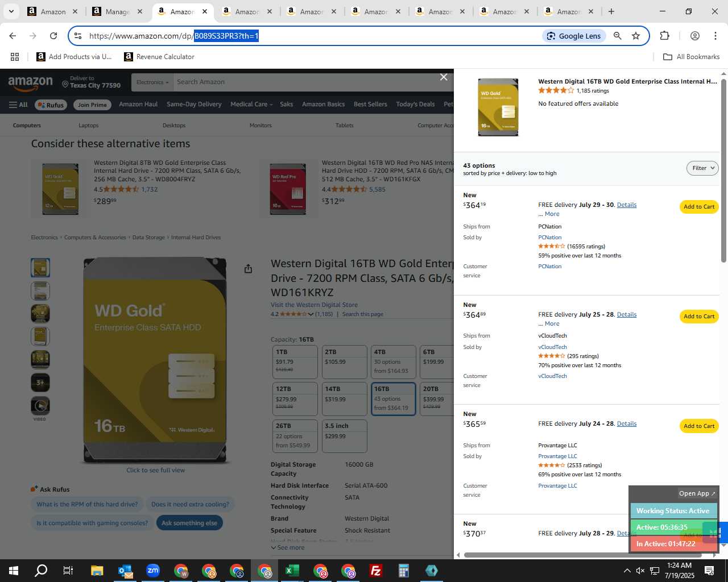Viewport: 728px width, 582px height.
Task: Open the Rufus assistant
Action: [51, 105]
